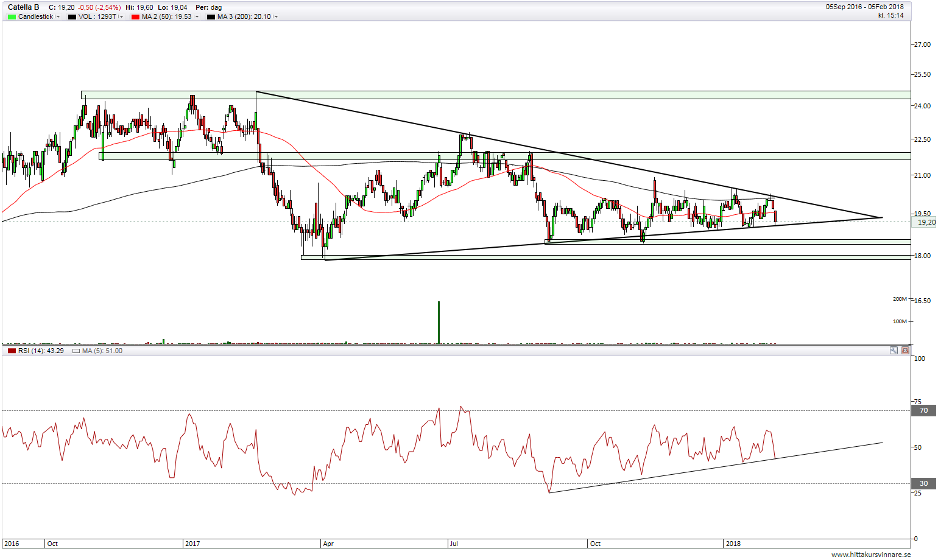938x560 pixels.
Task: Click the Catella B stock title
Action: pos(24,7)
